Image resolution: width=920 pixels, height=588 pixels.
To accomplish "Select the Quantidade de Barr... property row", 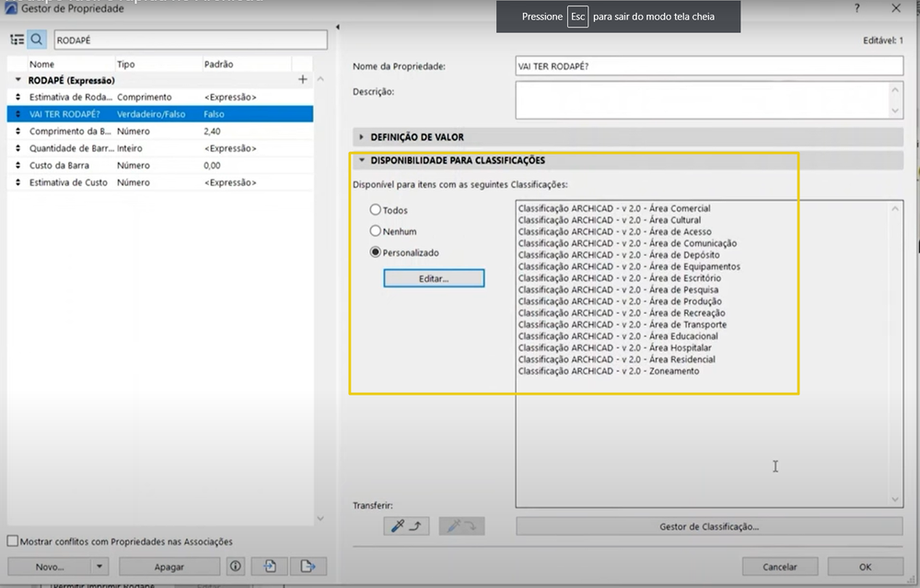I will [159, 148].
